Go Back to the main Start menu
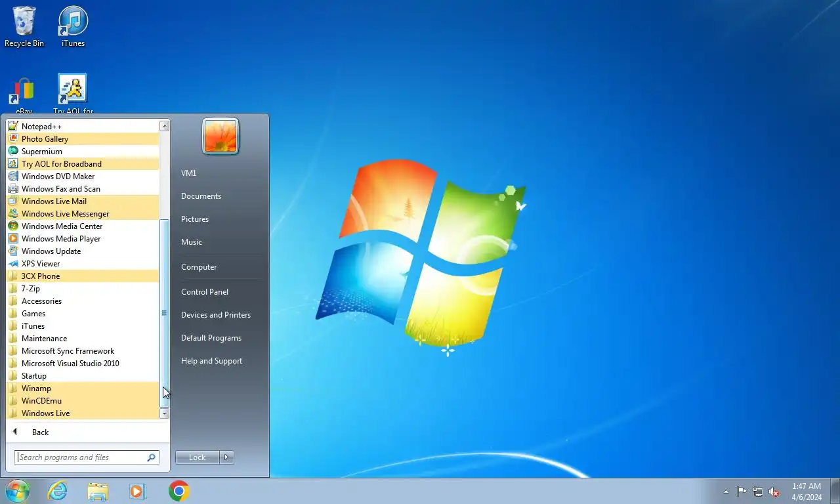Screen dimensions: 840x504 tap(88, 432)
